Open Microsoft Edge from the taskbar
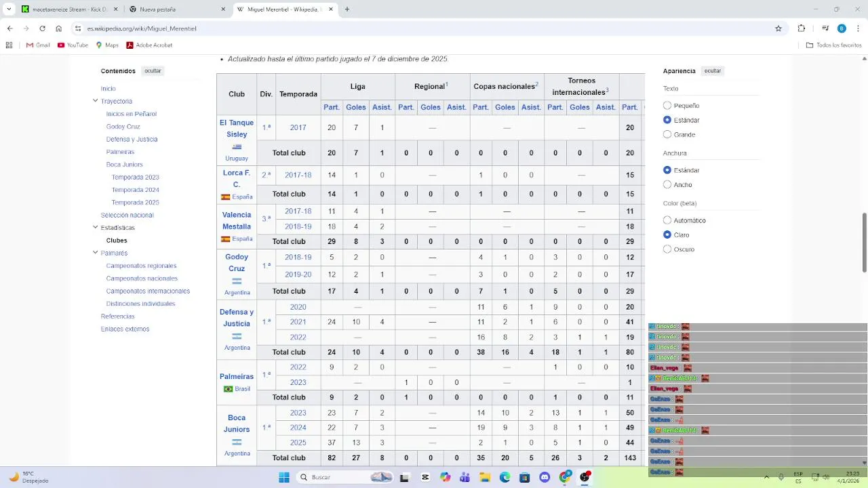This screenshot has height=488, width=868. [505, 477]
